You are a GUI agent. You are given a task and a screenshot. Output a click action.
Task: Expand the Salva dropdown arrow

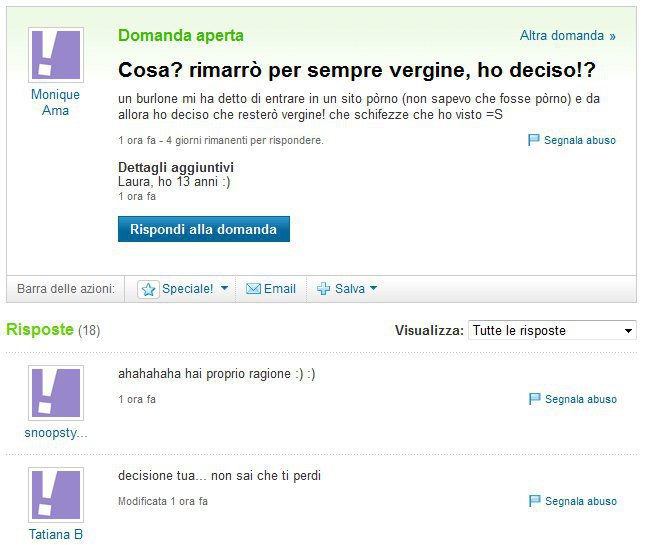coord(373,288)
